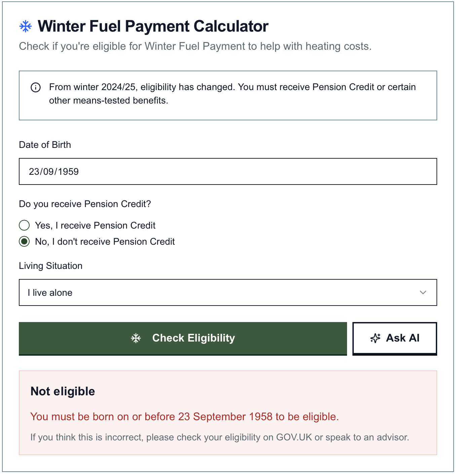Click the snowflake icon inside Check Eligibility
The width and height of the screenshot is (456, 476).
[136, 338]
